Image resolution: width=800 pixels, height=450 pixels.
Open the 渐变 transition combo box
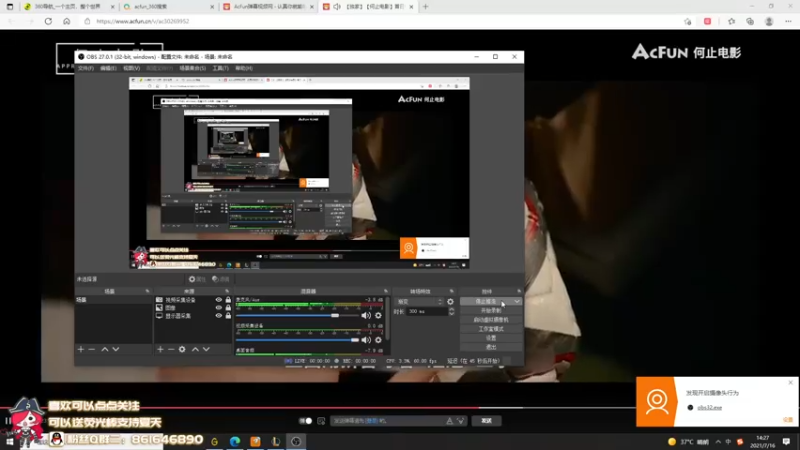[x=419, y=302]
